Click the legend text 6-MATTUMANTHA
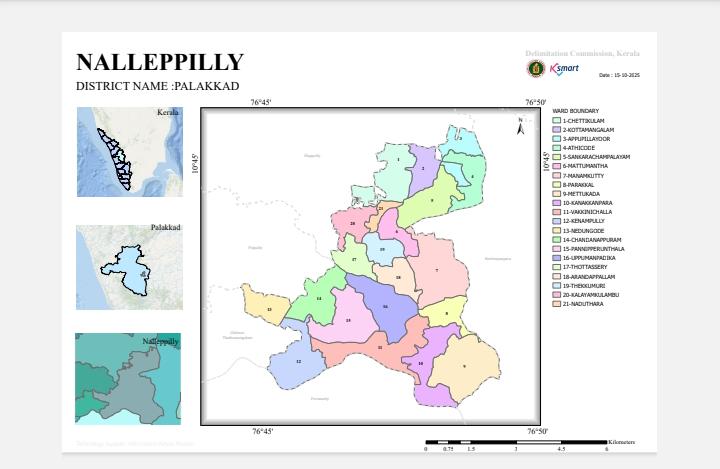This screenshot has width=720, height=469. [x=585, y=166]
